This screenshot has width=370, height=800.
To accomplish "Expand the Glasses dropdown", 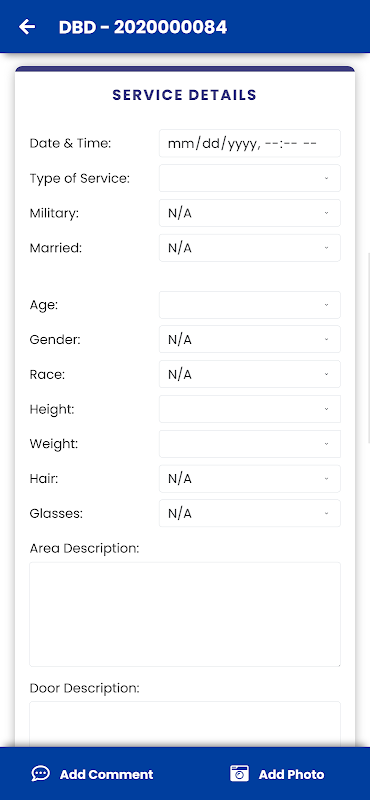I will click(250, 513).
